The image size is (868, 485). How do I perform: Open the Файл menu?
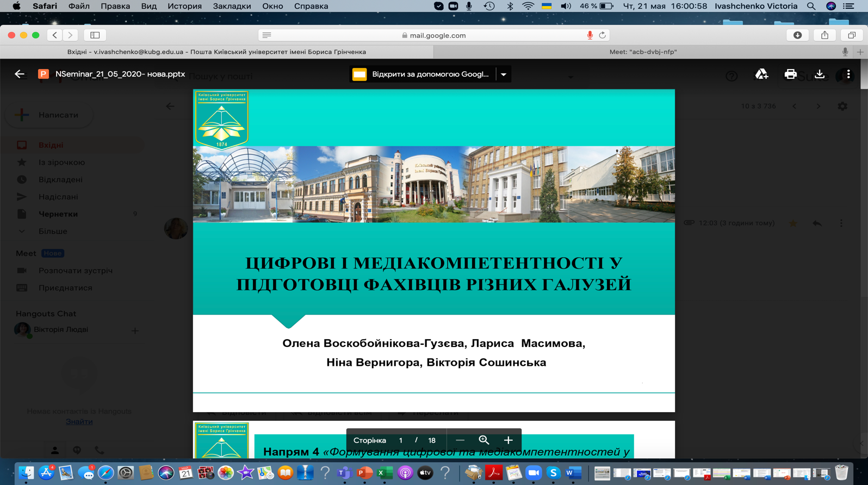[79, 6]
